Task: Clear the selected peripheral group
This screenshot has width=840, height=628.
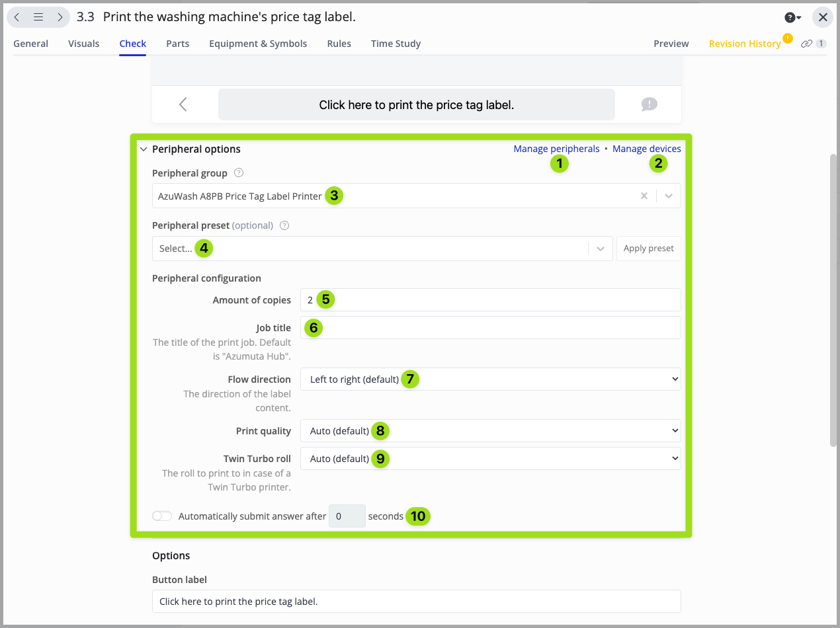Action: (644, 196)
